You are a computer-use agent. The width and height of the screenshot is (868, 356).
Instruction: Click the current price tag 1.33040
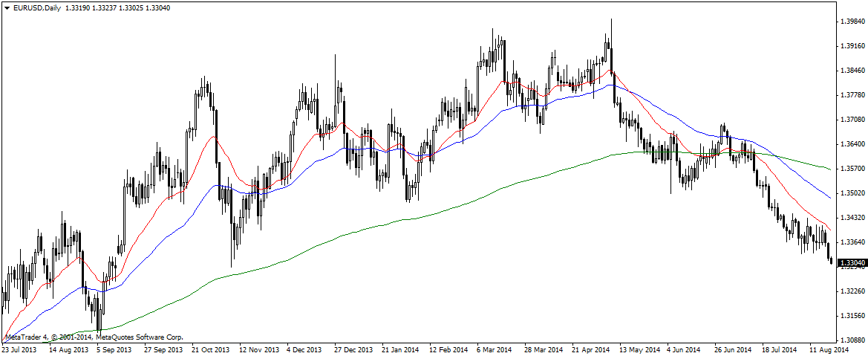(x=851, y=262)
